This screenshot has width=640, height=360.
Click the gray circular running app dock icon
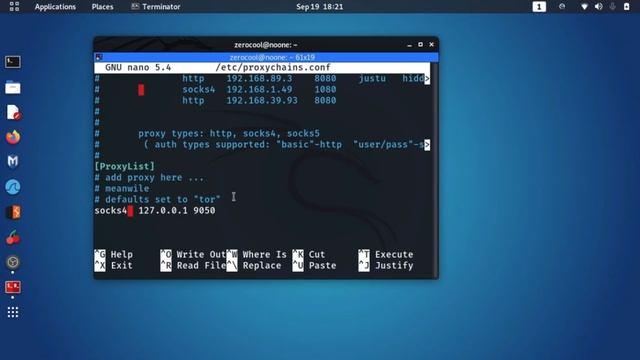tap(13, 262)
